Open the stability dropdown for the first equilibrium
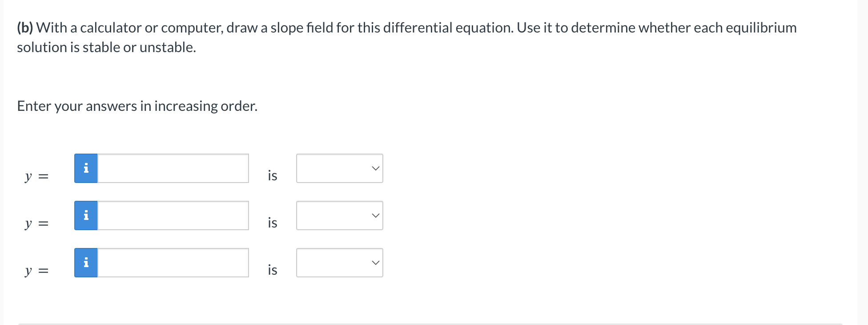868x325 pixels. 339,168
